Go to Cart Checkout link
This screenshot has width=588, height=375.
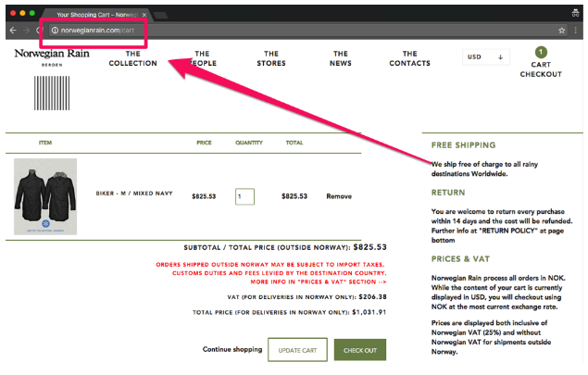click(x=541, y=69)
